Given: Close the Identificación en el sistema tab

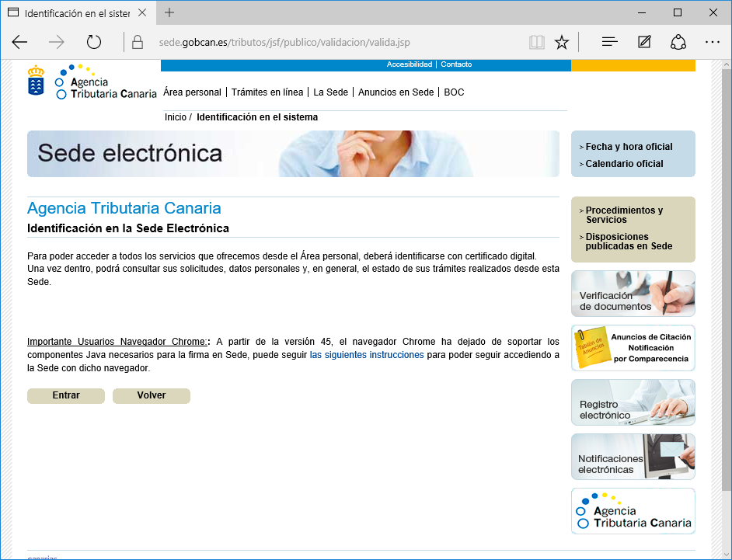Looking at the screenshot, I should coord(142,12).
